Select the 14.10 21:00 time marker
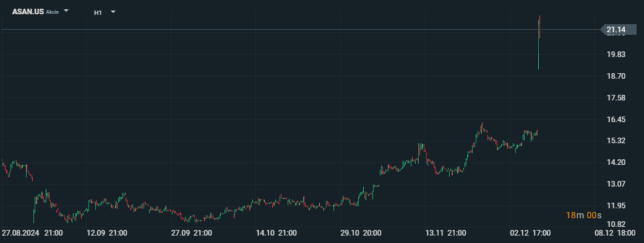The width and height of the screenshot is (644, 243). click(x=276, y=233)
